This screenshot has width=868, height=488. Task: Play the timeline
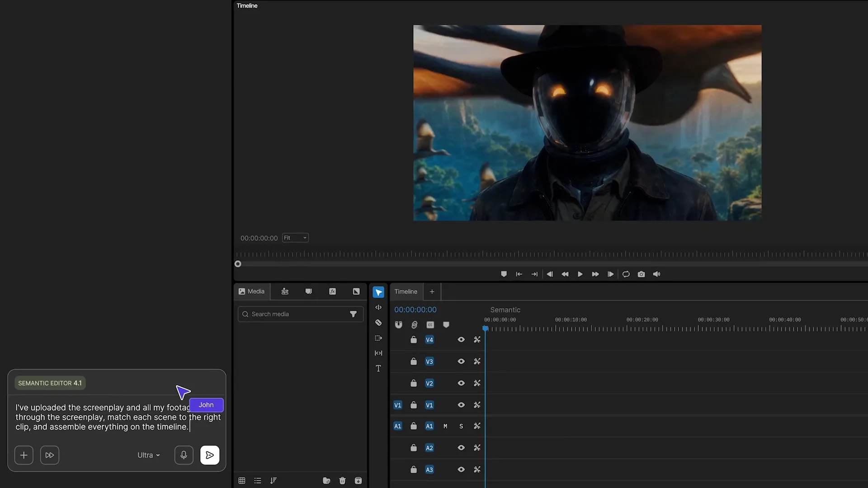(x=580, y=274)
